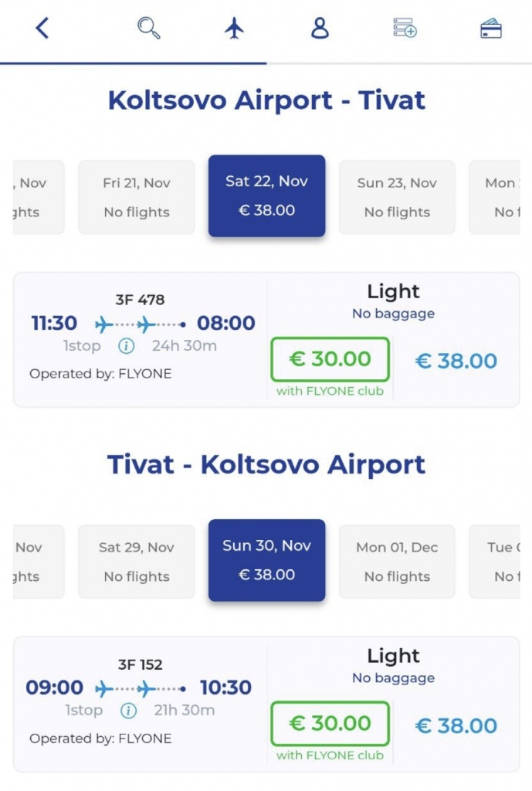Image resolution: width=532 pixels, height=791 pixels.
Task: Tap the back arrow icon
Action: (42, 29)
